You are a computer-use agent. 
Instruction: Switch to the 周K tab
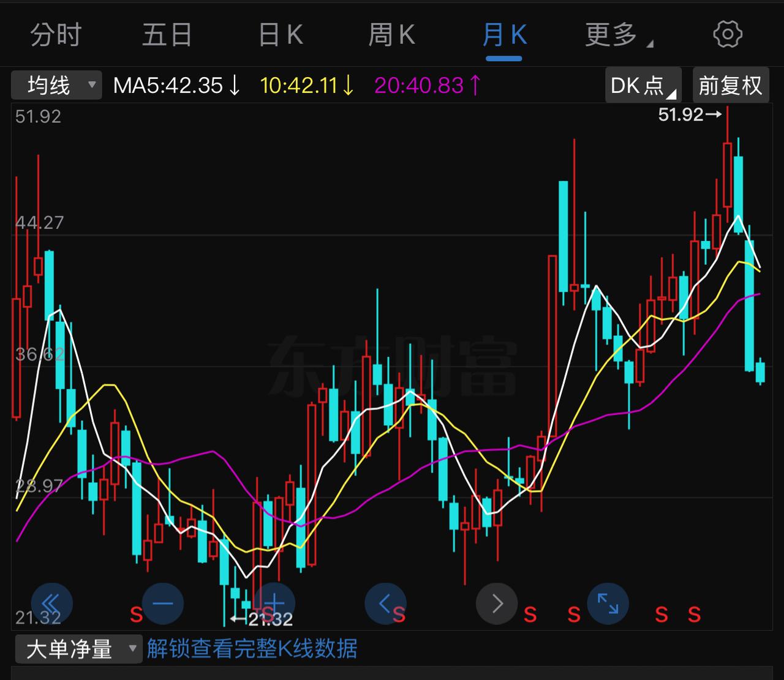pos(392,35)
